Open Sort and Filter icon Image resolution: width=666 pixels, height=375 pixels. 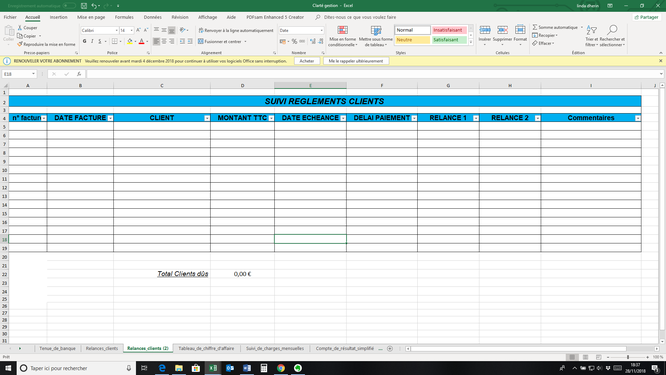coord(591,30)
